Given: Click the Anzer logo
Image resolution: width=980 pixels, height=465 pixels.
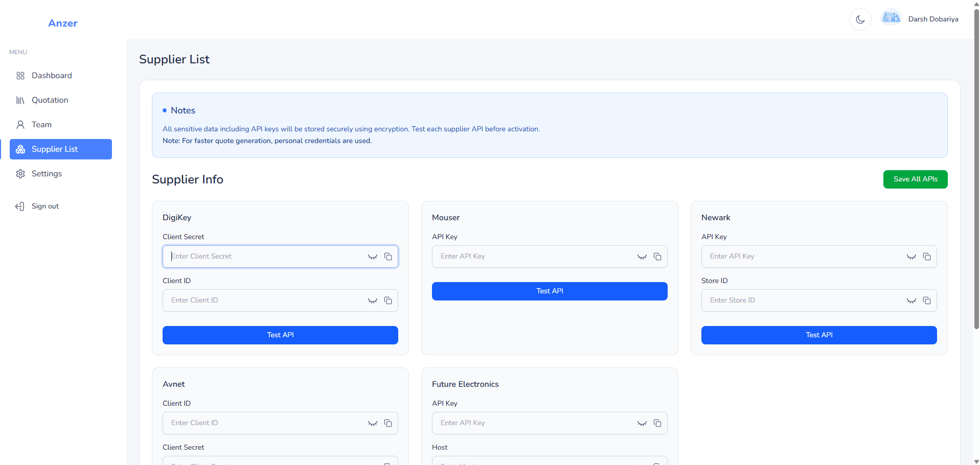Looking at the screenshot, I should (63, 23).
